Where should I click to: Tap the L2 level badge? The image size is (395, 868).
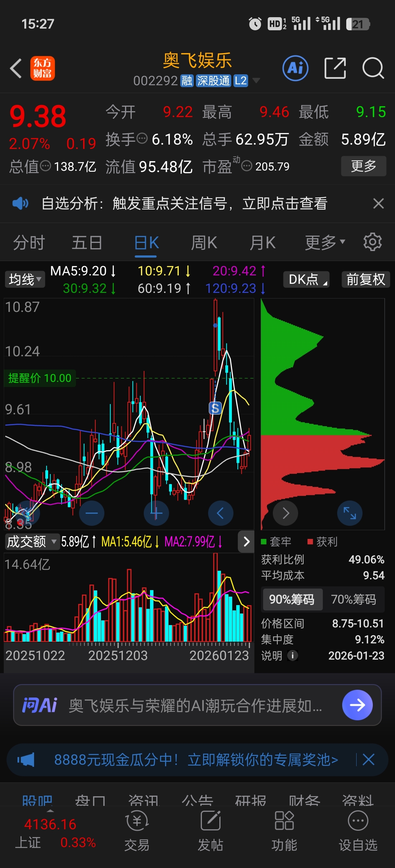(x=241, y=81)
